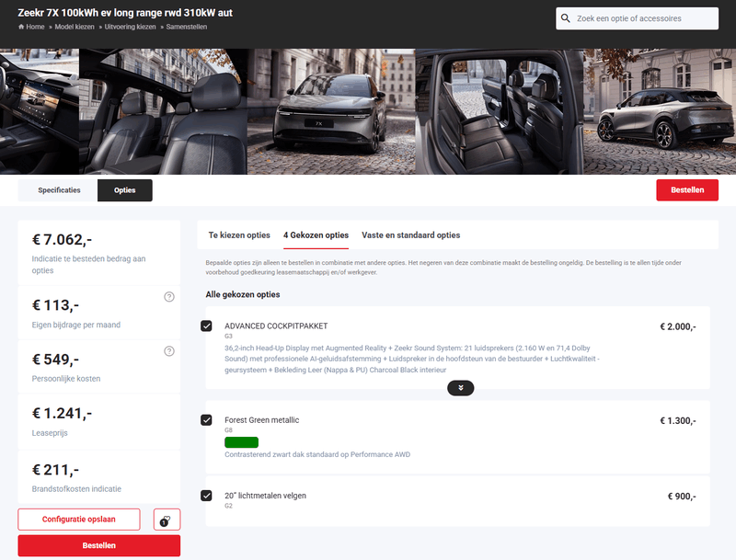Image resolution: width=736 pixels, height=560 pixels.
Task: Click the top-right Bestellen button
Action: (x=687, y=190)
